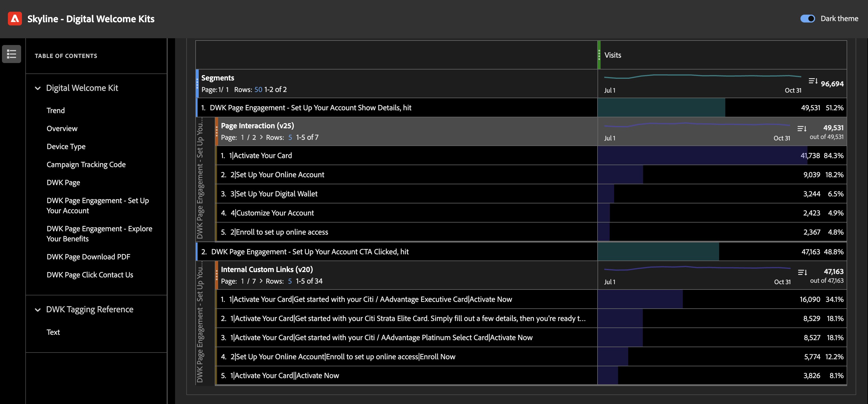Click the sort icon in the Segments row
The image size is (868, 404).
click(813, 81)
